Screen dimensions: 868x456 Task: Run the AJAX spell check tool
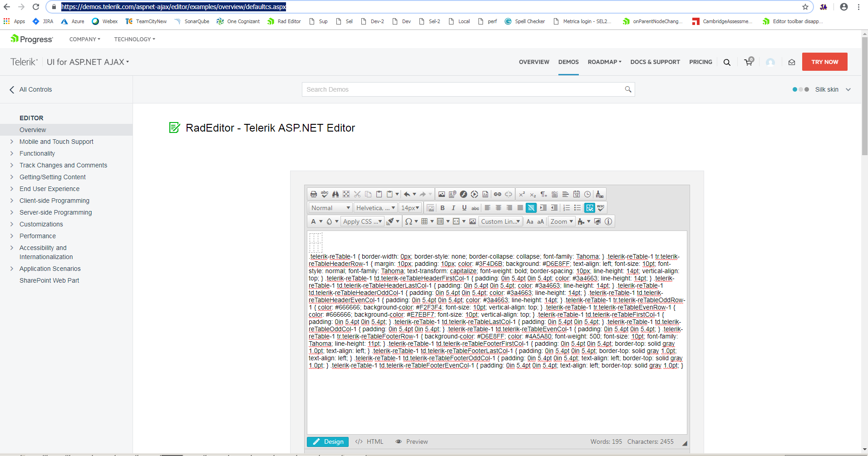tap(325, 194)
